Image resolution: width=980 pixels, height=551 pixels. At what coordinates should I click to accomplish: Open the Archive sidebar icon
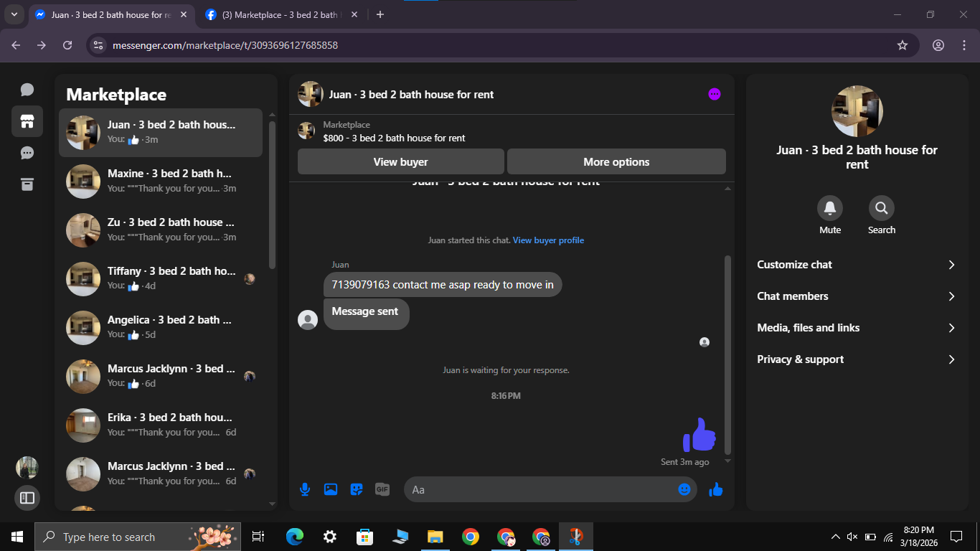pos(27,184)
